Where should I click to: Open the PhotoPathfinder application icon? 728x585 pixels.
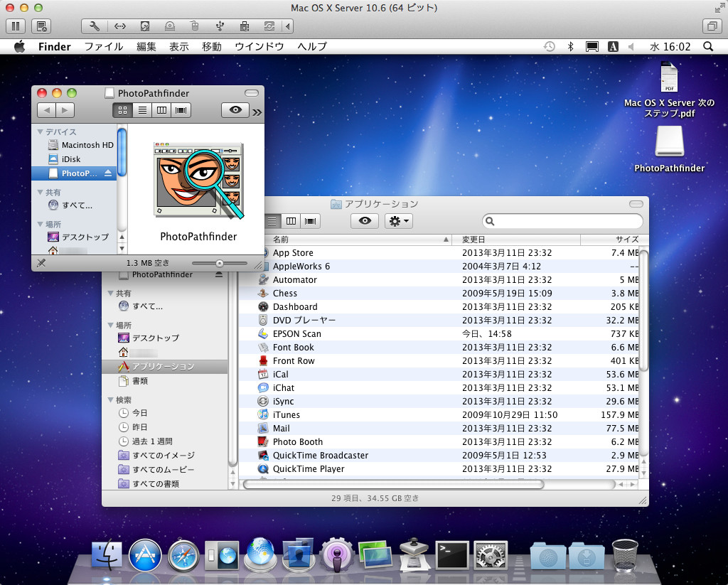pos(199,181)
